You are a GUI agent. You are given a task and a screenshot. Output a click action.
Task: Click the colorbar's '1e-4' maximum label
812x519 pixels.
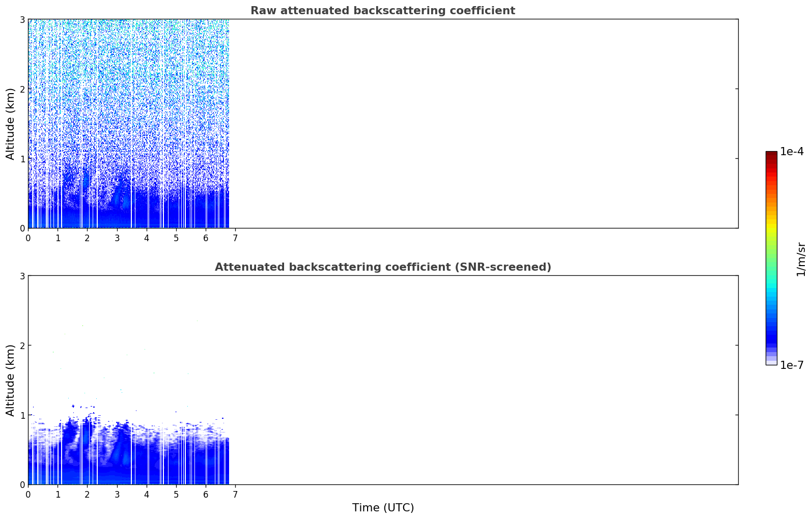click(791, 152)
